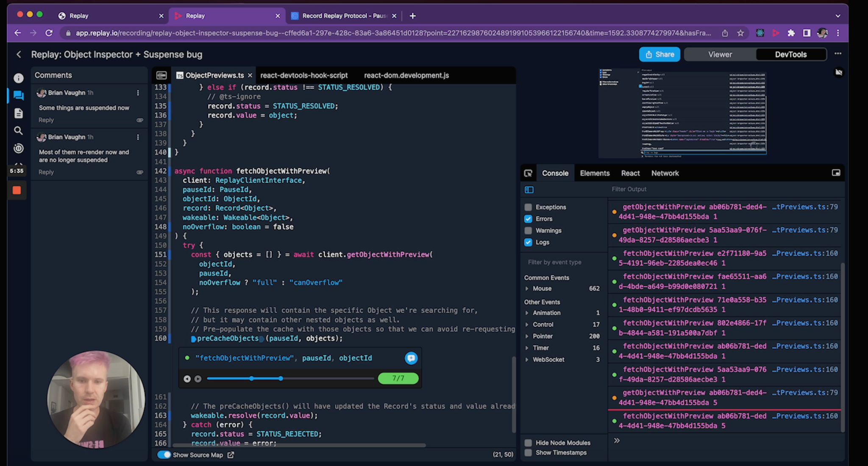Reply to 'Most of them re-render' comment
Viewport: 868px width, 466px height.
[46, 172]
